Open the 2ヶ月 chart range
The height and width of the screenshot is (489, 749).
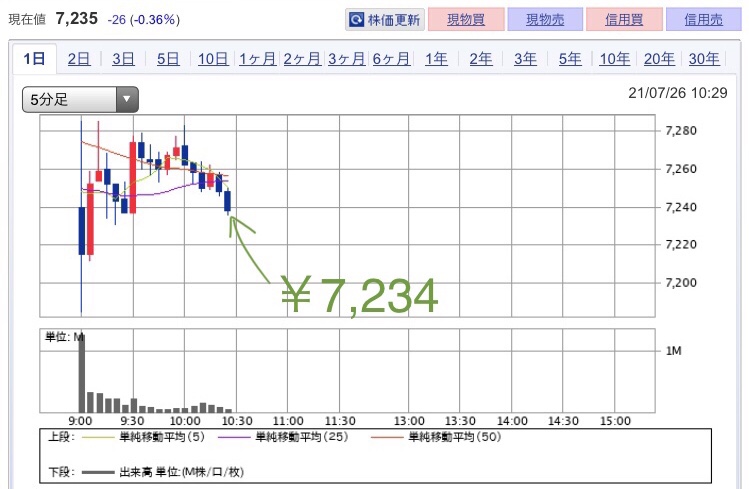[x=302, y=59]
